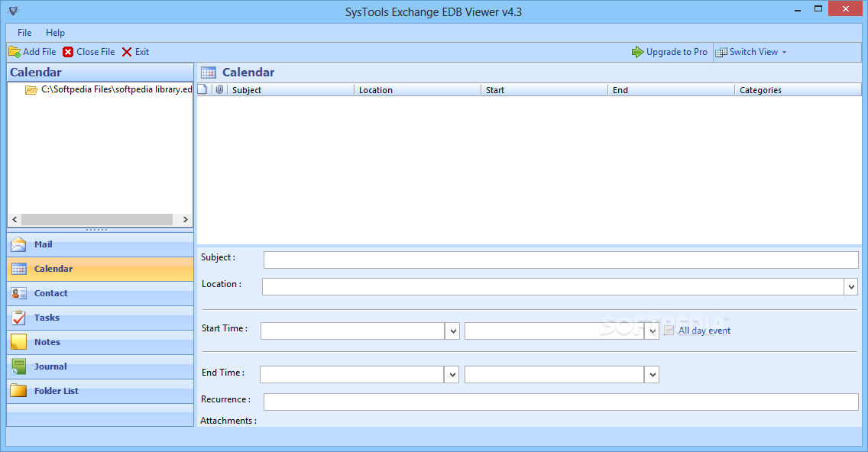
Task: Go to the Tasks section
Action: click(x=100, y=318)
